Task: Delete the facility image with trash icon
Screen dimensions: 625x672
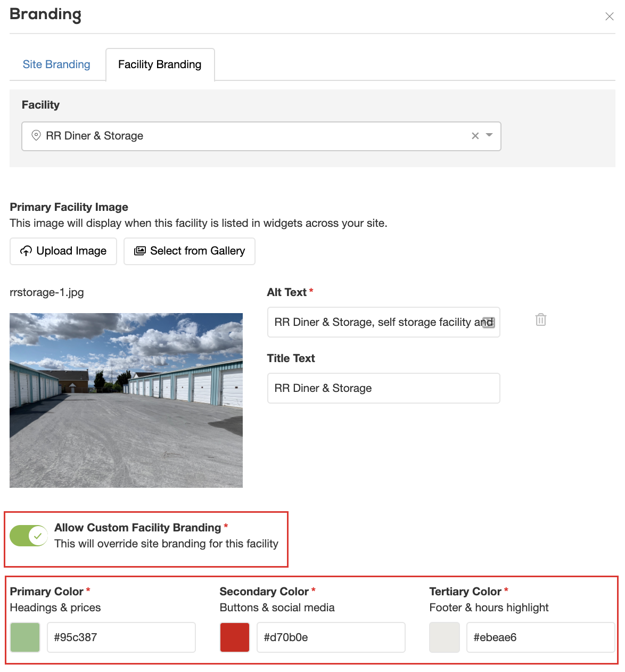Action: (540, 319)
